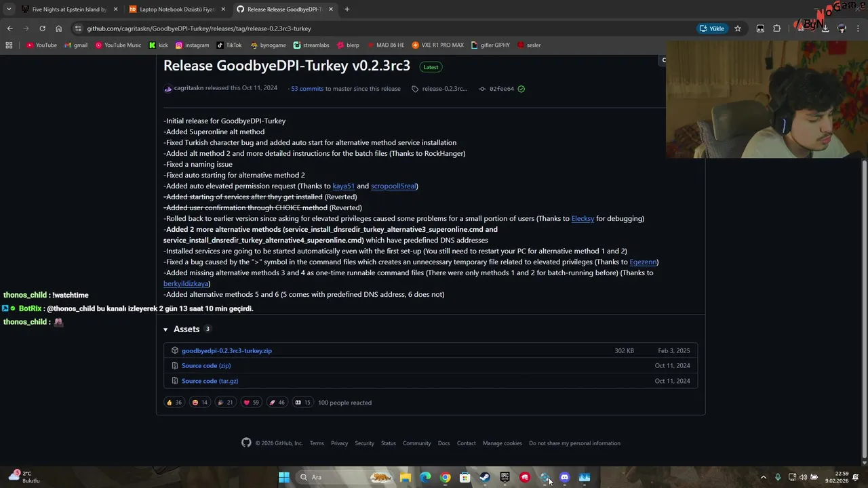Screen dimensions: 868x488
Task: Open the kick bookmark
Action: point(159,45)
